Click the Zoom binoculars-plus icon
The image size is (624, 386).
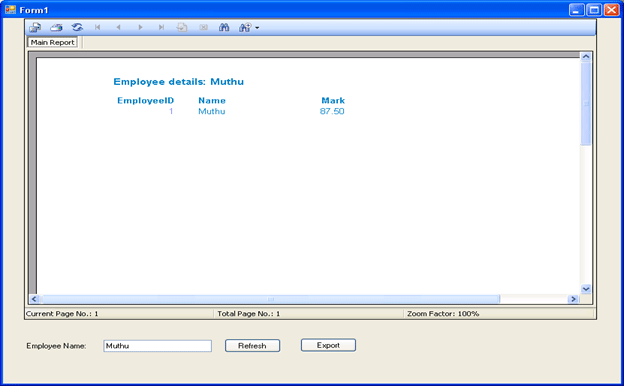click(245, 27)
